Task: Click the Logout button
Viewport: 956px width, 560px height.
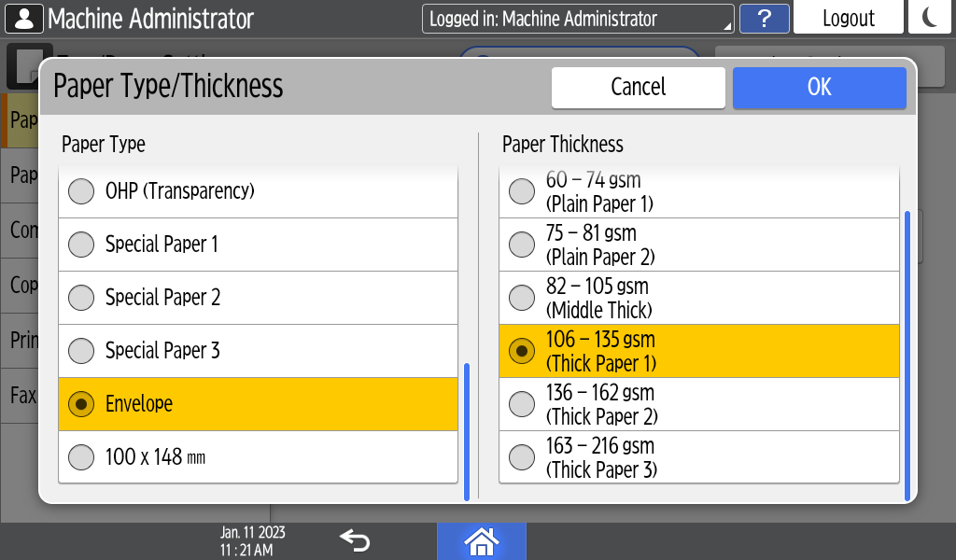Action: pyautogui.click(x=848, y=19)
